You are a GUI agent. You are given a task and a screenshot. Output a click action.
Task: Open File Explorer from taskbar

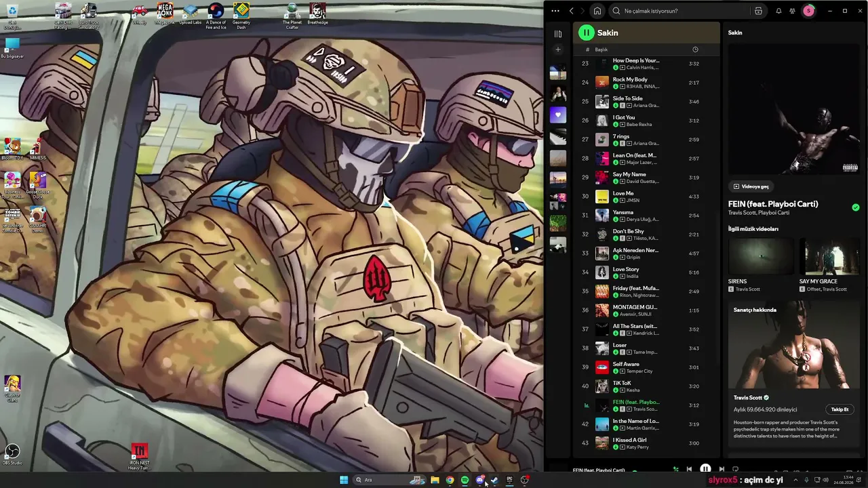click(435, 480)
